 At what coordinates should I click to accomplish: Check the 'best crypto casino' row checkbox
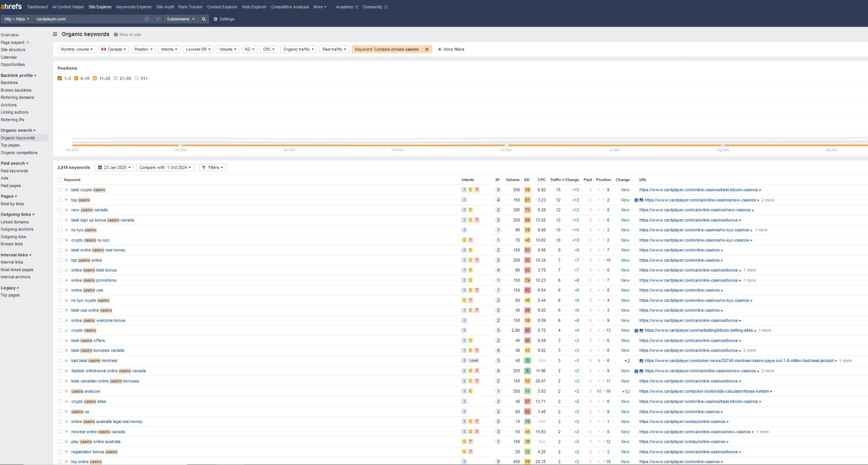coord(60,190)
